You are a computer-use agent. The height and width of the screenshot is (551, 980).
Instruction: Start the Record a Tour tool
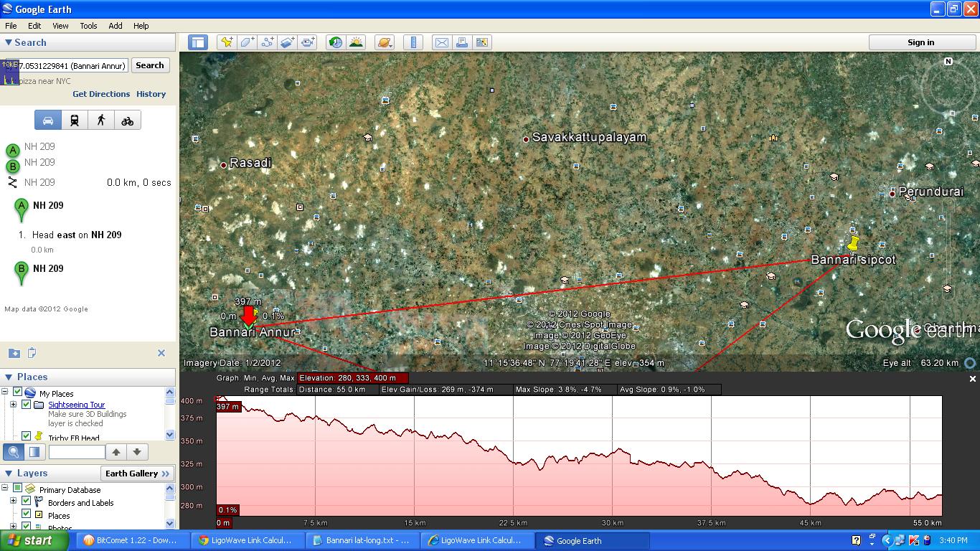pyautogui.click(x=307, y=42)
